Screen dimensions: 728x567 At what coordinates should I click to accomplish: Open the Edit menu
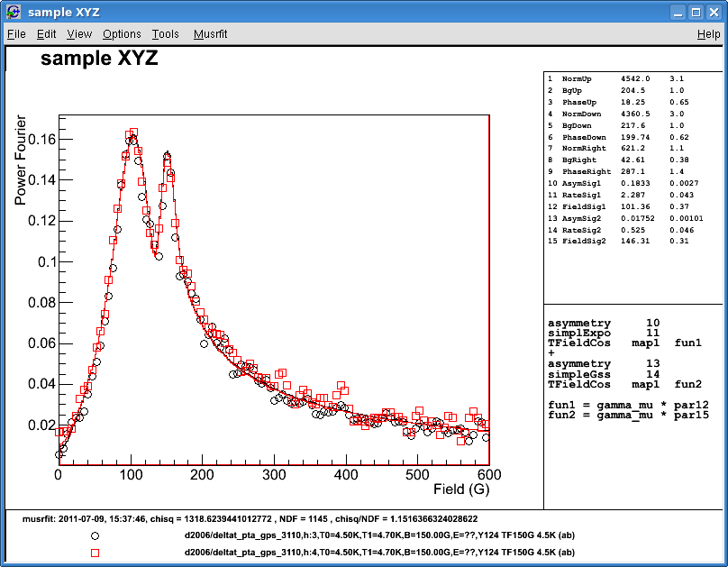click(46, 33)
